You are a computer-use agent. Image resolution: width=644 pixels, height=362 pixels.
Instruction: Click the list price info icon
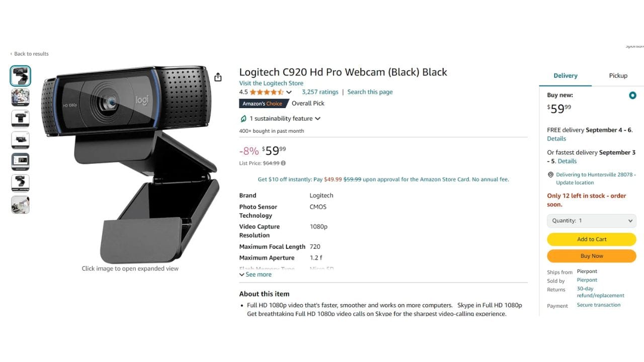[x=283, y=163]
